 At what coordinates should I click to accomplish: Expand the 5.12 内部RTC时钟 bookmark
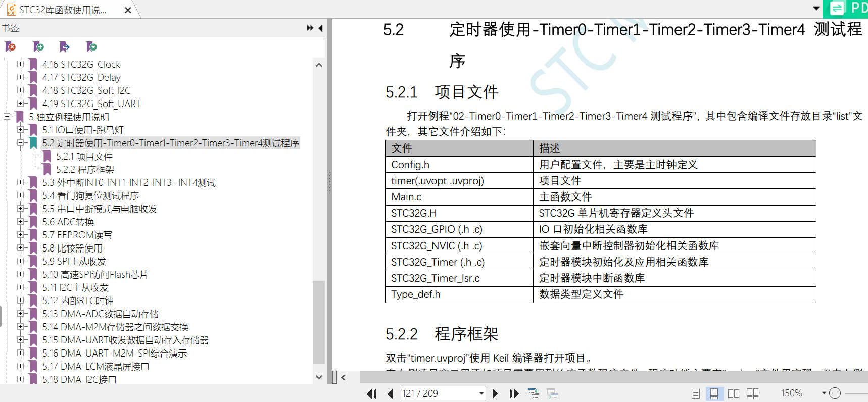(x=20, y=300)
